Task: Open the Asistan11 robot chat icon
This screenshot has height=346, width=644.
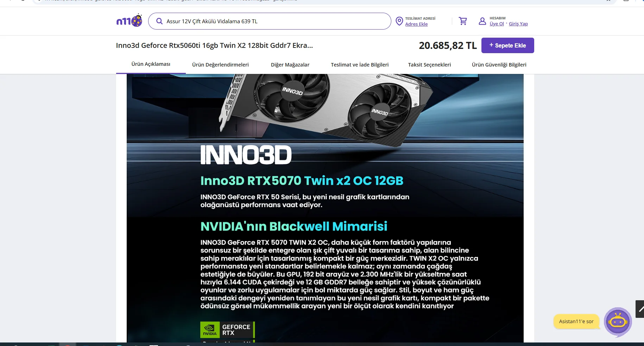Action: pos(618,322)
